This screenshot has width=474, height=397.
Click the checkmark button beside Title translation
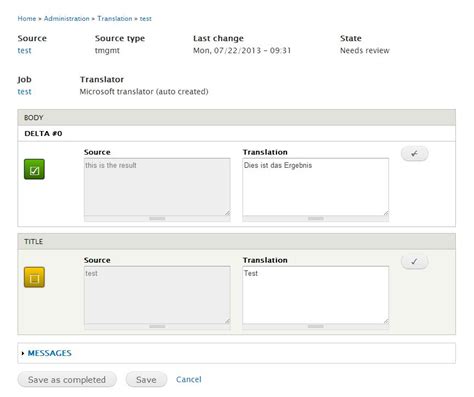click(x=414, y=262)
